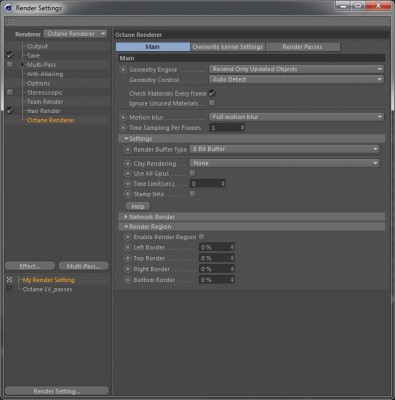Click the Enable Render Region animation dot
The image size is (395, 400).
(127, 237)
